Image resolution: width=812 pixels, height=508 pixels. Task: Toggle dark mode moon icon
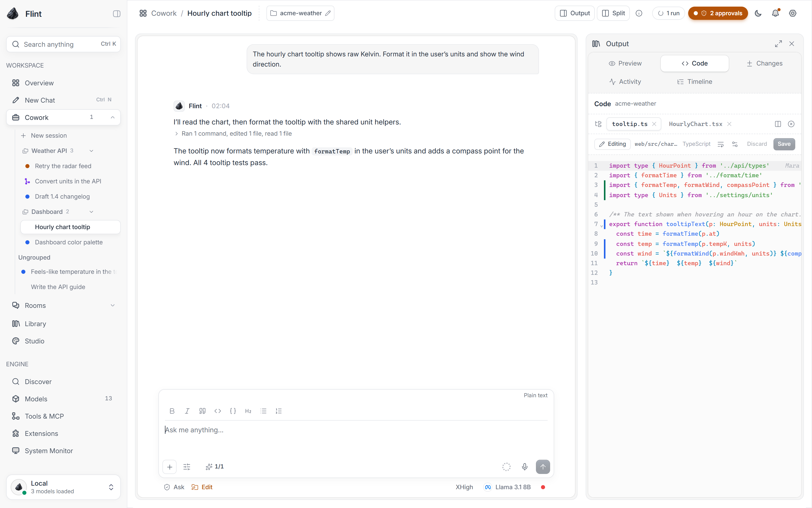pyautogui.click(x=758, y=13)
